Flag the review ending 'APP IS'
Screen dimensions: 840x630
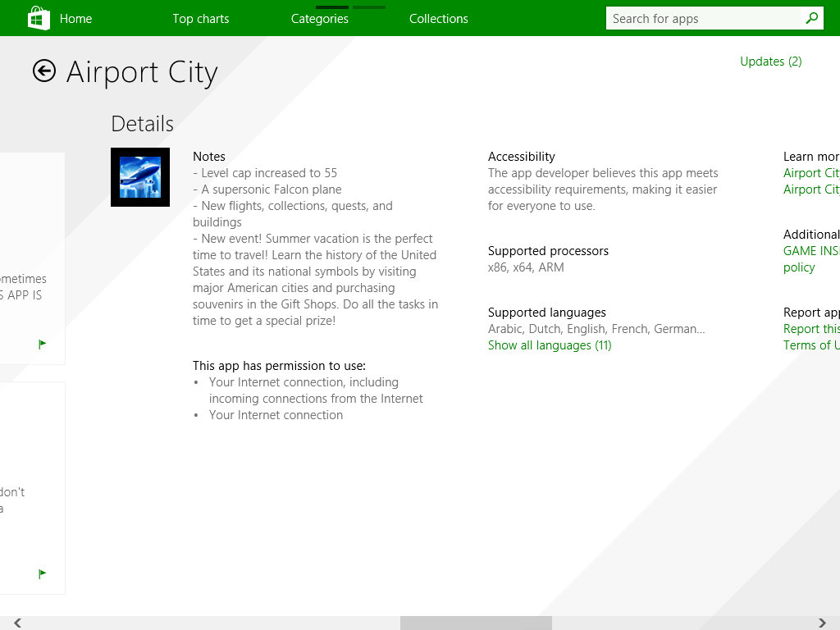[43, 344]
